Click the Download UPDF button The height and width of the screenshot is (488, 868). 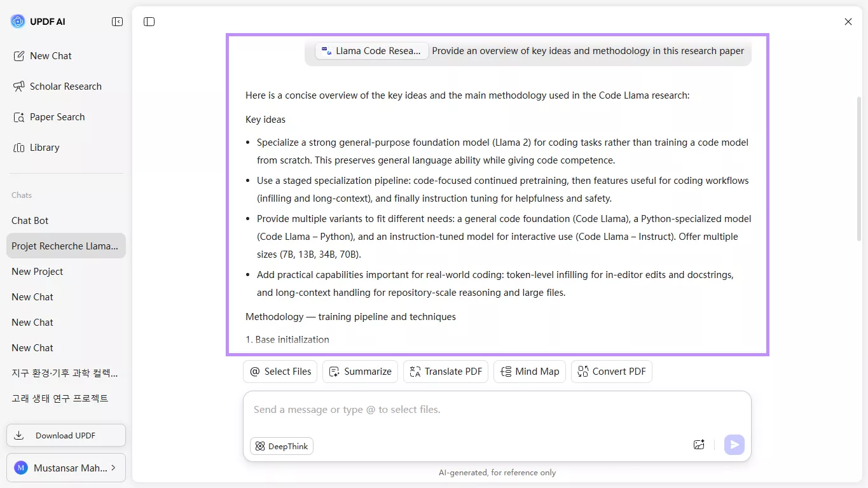66,436
